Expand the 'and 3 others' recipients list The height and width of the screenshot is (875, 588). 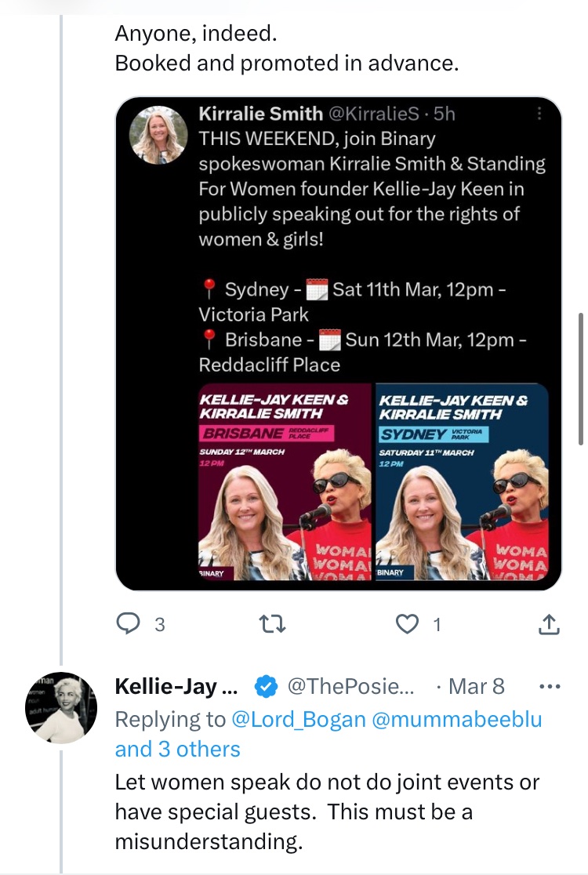coord(177,749)
